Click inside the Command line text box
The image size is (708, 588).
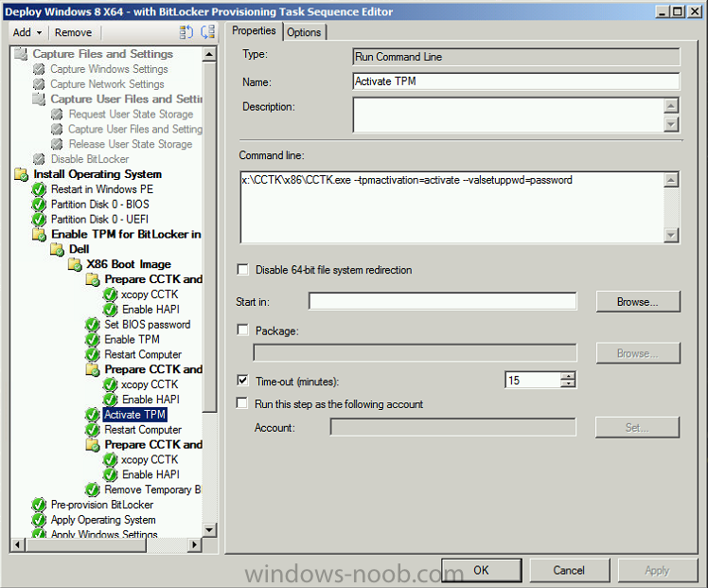coord(452,207)
